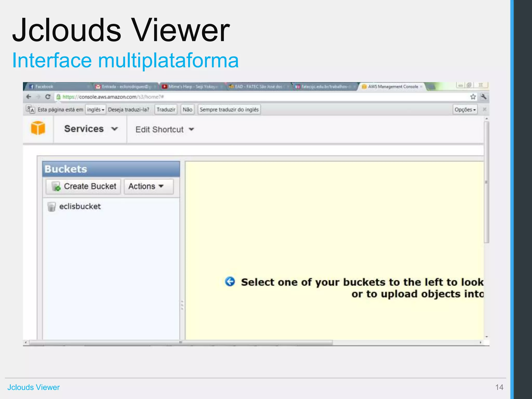Select the eclisbucket bucket
This screenshot has height=399, width=532.
(x=80, y=207)
